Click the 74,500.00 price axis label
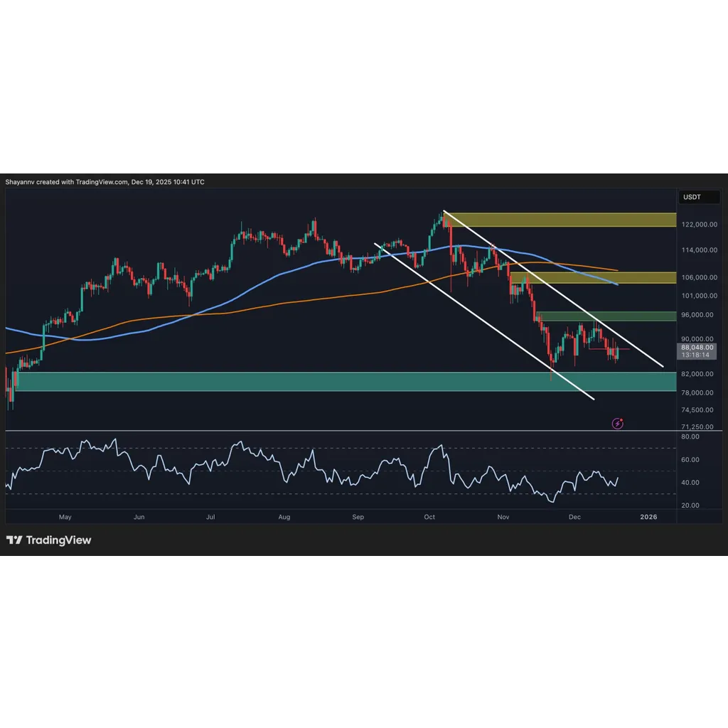 697,410
